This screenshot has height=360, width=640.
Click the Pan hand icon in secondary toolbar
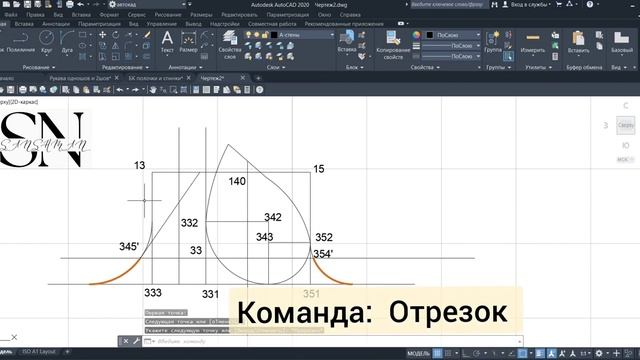coord(153,90)
